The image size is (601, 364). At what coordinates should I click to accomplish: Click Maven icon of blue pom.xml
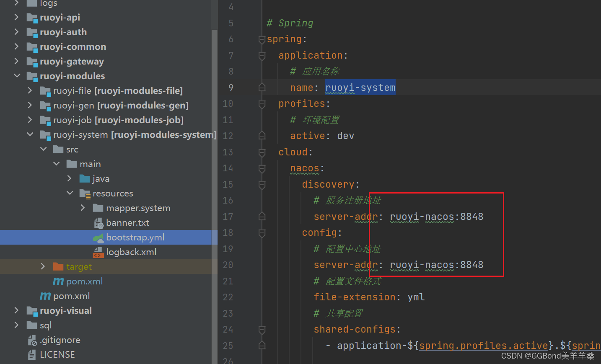58,281
